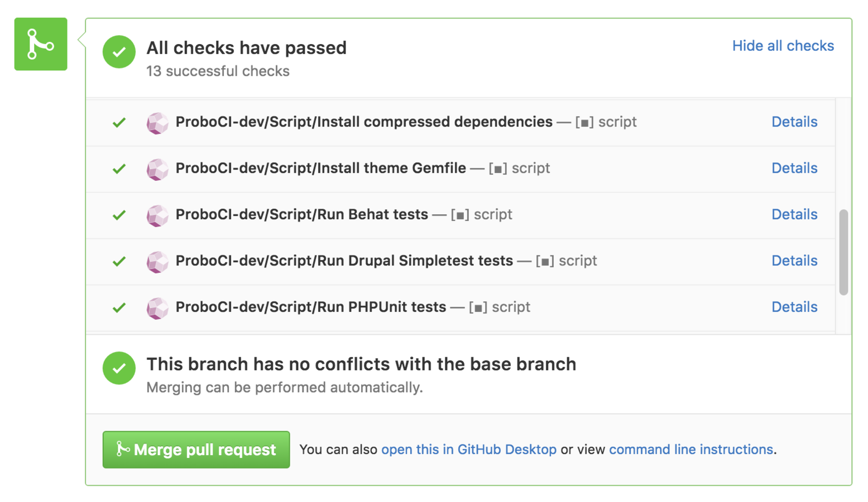Click the green check circle beside no conflicts message

[119, 368]
